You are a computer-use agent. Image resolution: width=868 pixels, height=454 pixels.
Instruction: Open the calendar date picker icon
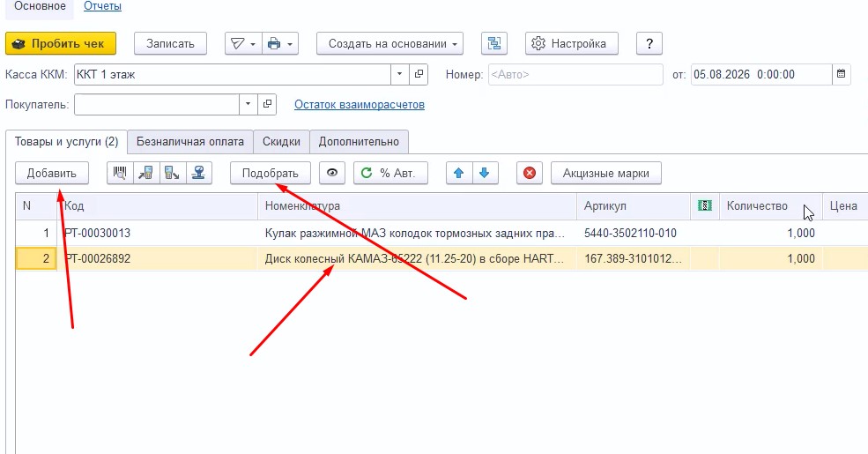pos(841,74)
